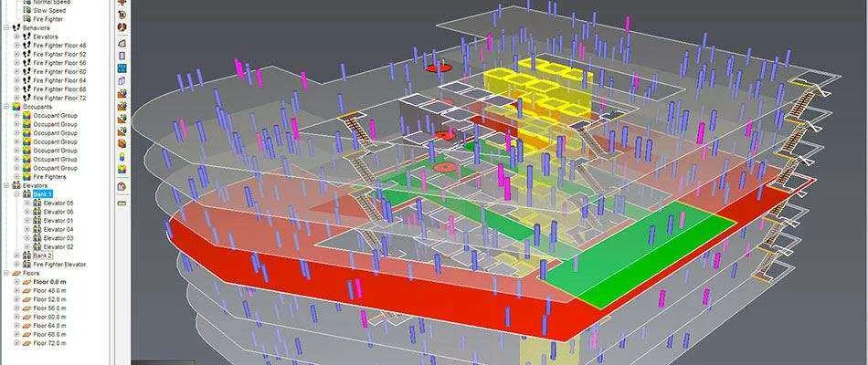Click the elevator icon beside Fire Fighter Elevator
Image resolution: width=868 pixels, height=365 pixels.
pos(26,265)
